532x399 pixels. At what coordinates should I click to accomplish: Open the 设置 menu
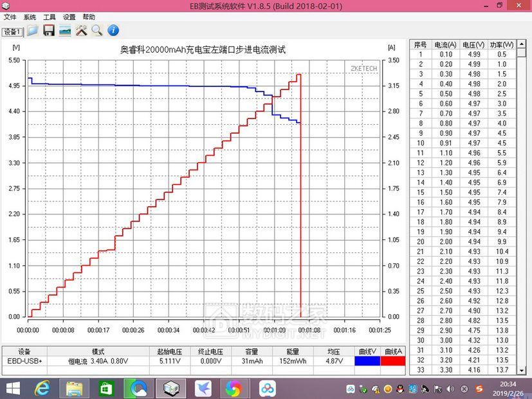tap(69, 17)
